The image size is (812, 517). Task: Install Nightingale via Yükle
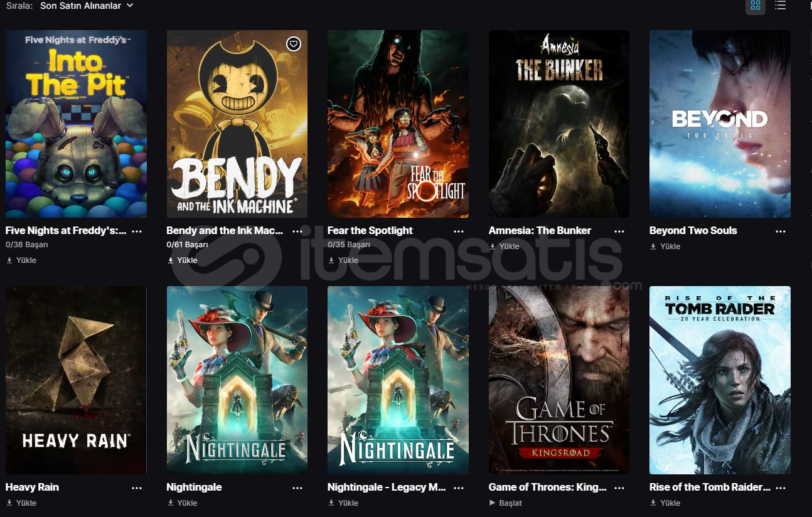click(x=182, y=503)
